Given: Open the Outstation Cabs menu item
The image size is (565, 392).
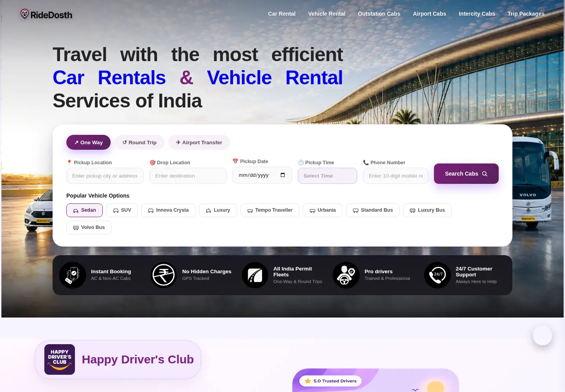Looking at the screenshot, I should (x=379, y=14).
